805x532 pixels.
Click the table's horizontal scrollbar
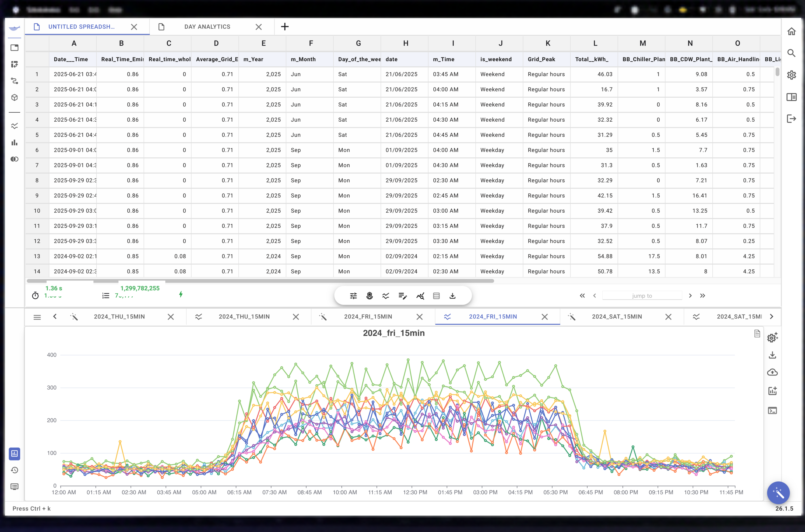click(x=260, y=281)
